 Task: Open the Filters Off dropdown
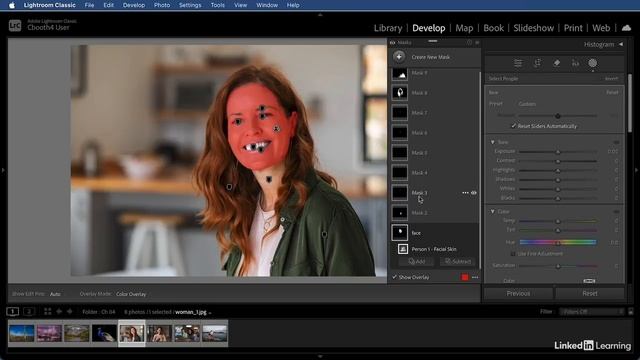(x=592, y=311)
